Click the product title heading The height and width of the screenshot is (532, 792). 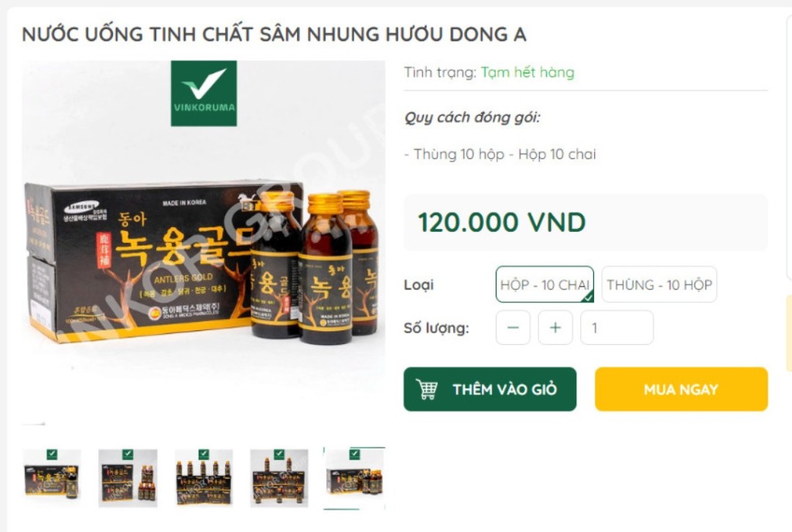(275, 34)
